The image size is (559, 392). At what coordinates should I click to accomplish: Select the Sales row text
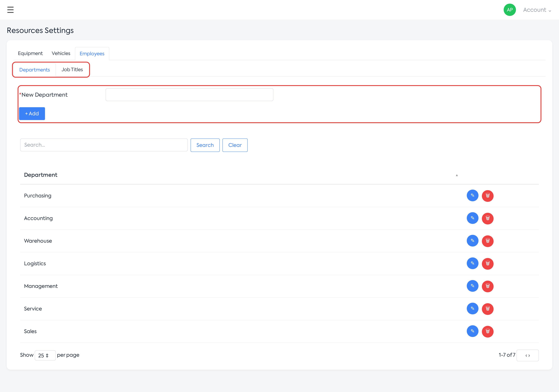30,331
